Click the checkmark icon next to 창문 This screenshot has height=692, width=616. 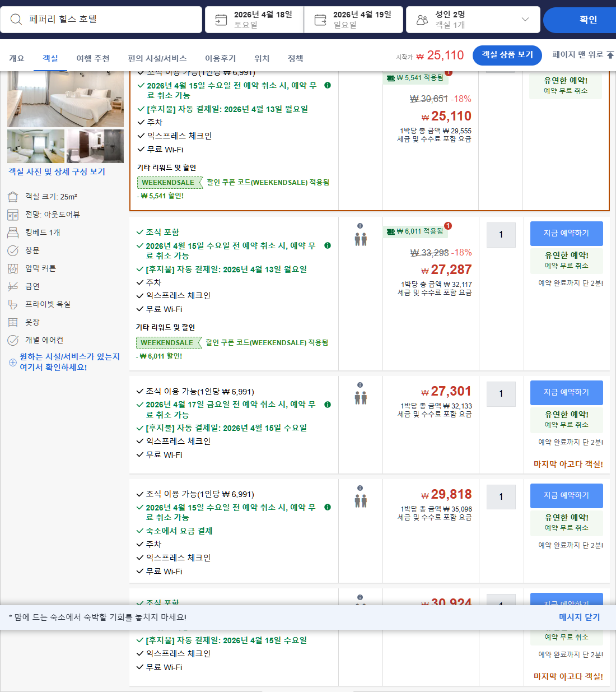[x=13, y=250]
